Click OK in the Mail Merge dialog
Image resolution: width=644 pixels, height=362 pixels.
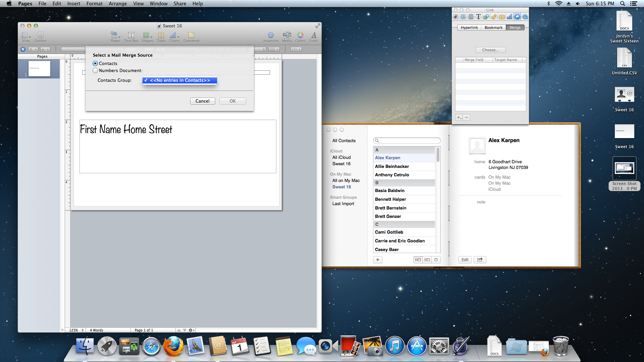click(x=233, y=101)
